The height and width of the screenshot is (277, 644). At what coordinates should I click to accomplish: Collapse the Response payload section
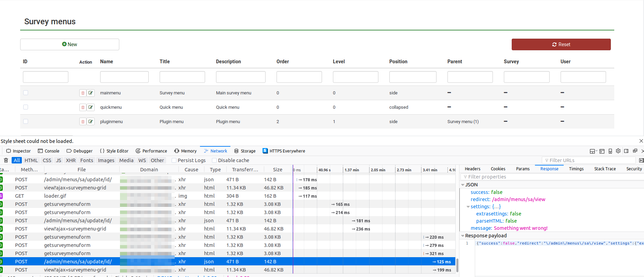tap(463, 236)
